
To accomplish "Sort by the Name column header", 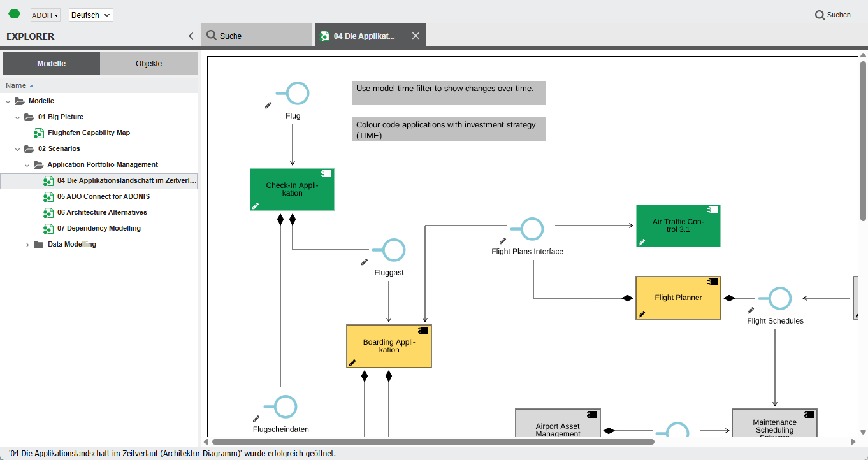I will [x=16, y=85].
